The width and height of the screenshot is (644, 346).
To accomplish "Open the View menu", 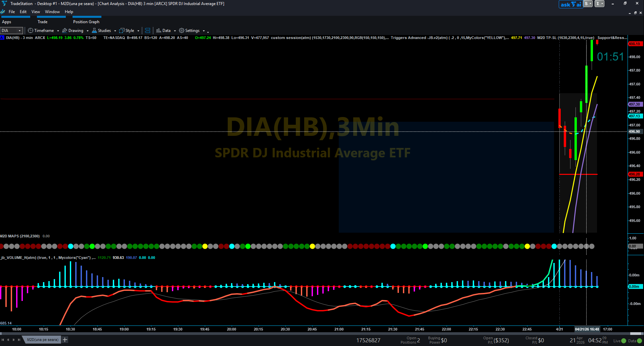I will (36, 12).
